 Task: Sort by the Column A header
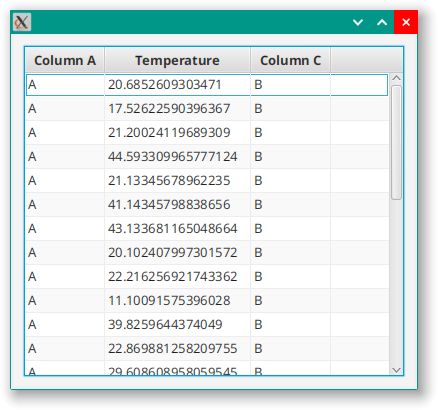tap(65, 60)
